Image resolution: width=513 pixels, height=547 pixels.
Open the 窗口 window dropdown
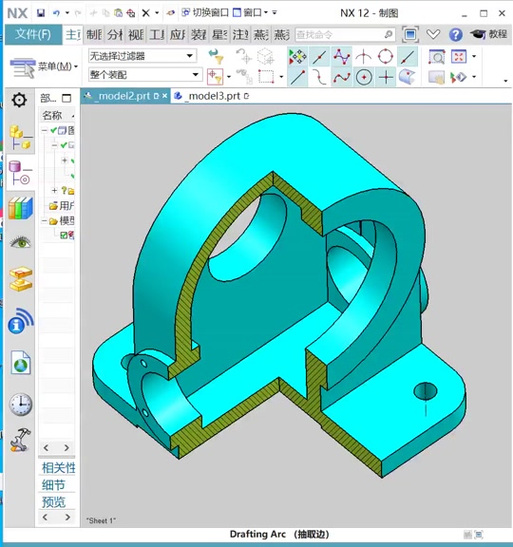point(250,13)
